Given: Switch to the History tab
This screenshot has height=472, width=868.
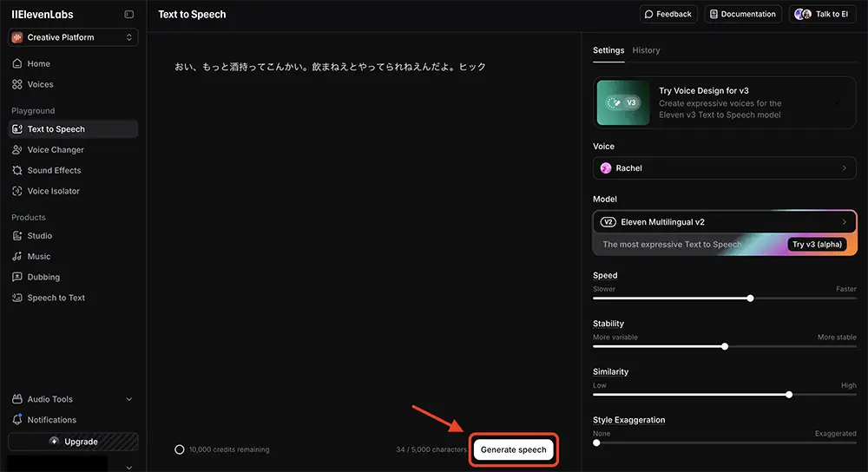Looking at the screenshot, I should pyautogui.click(x=646, y=50).
